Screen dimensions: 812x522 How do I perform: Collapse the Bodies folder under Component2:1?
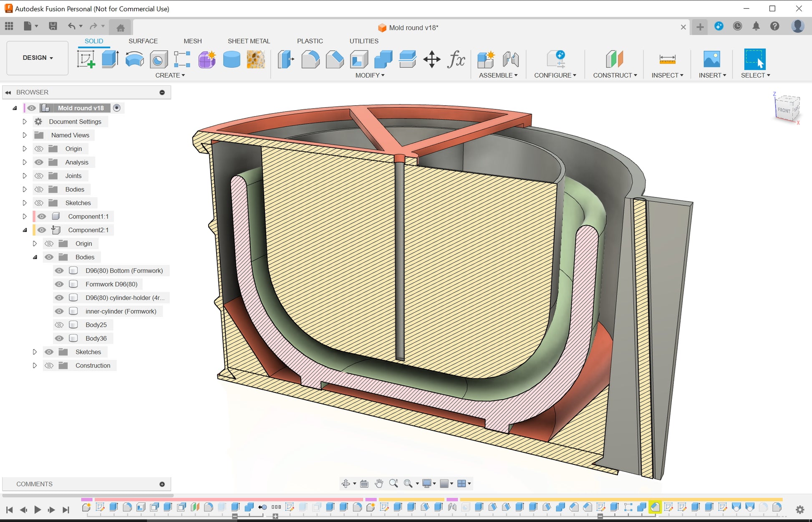pos(35,257)
